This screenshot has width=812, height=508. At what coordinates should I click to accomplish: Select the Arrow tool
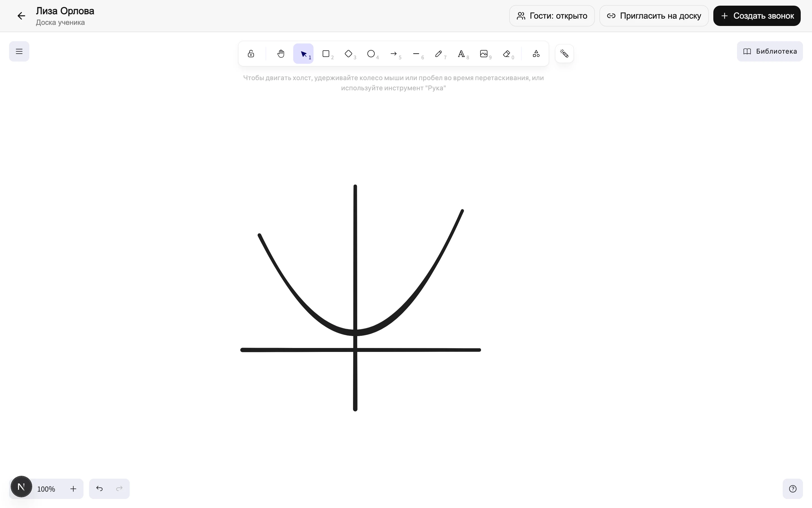(x=394, y=54)
